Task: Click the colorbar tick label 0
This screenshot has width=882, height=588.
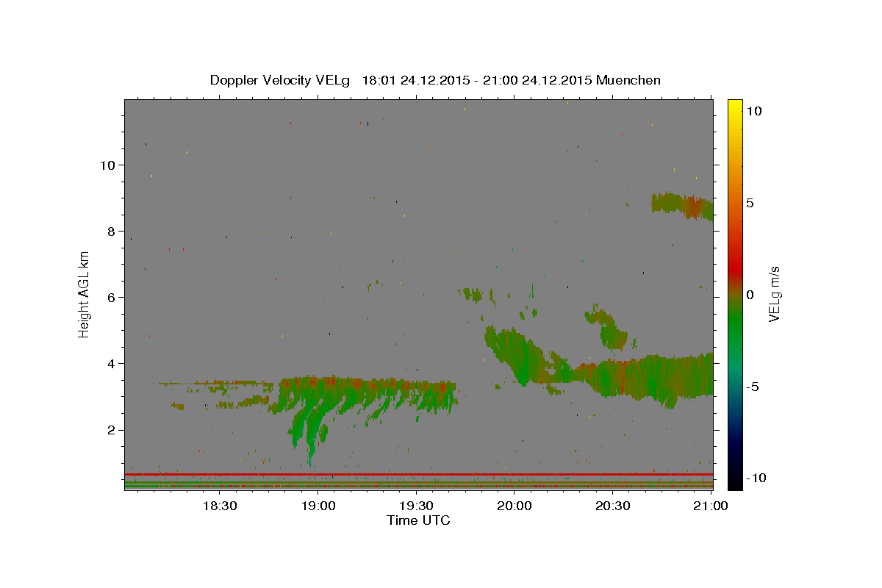Action: (750, 295)
